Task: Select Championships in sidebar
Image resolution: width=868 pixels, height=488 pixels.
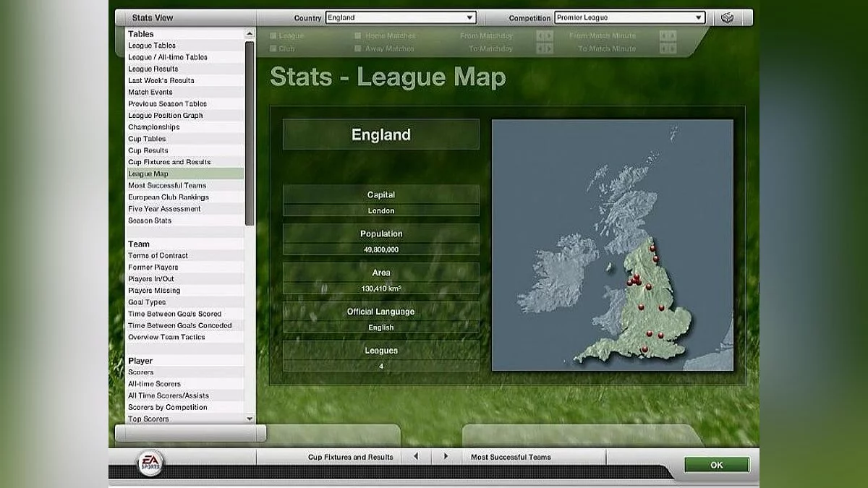Action: tap(184, 127)
